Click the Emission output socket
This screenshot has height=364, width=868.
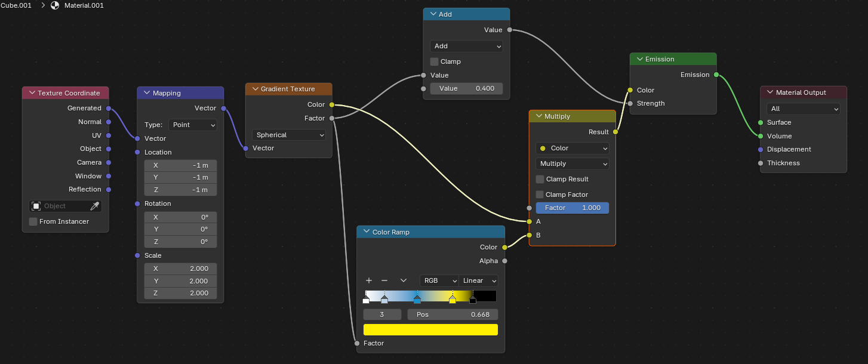tap(716, 75)
